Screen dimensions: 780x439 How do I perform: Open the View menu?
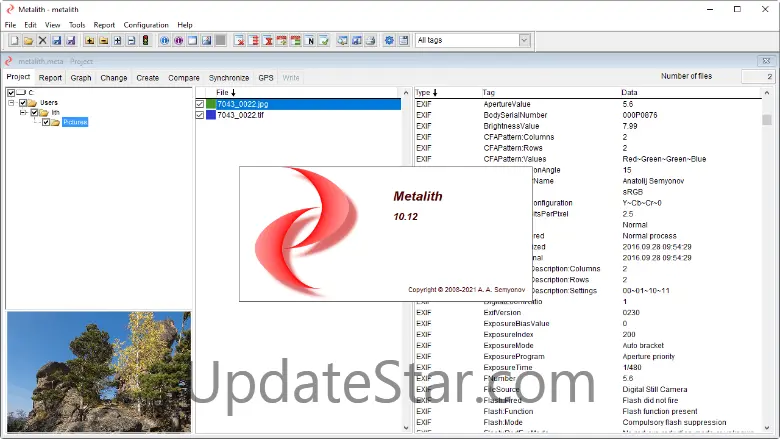52,25
